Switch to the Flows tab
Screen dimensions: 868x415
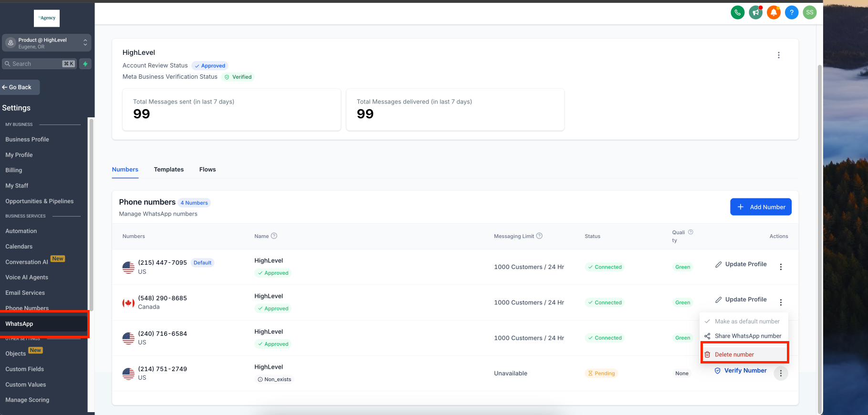point(208,169)
